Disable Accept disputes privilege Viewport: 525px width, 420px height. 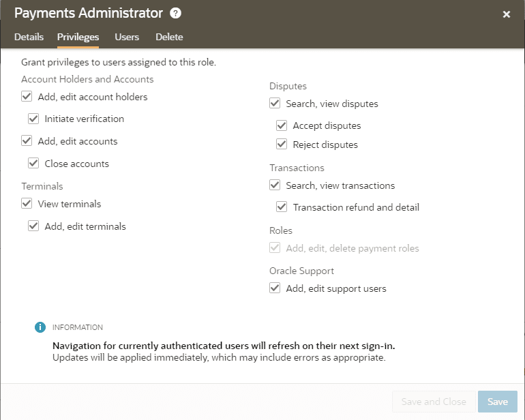tap(282, 125)
